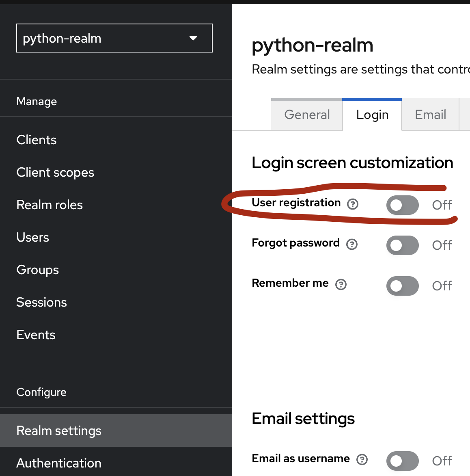The width and height of the screenshot is (470, 476).
Task: Show help for Remember me
Action: point(341,284)
